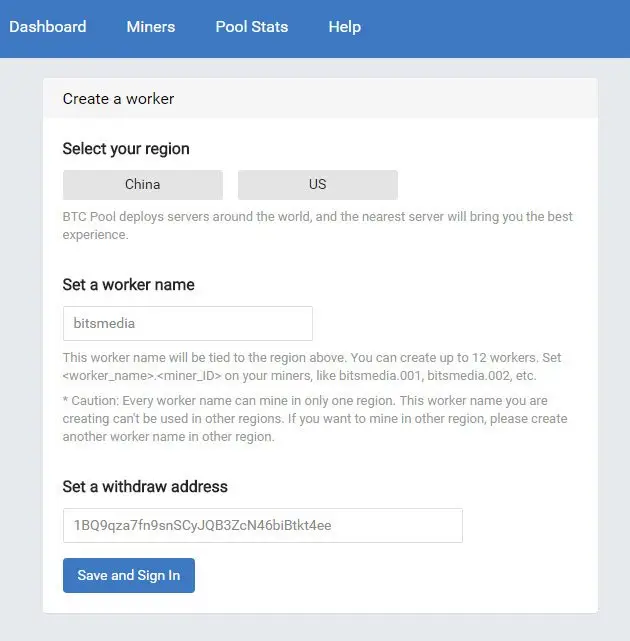Image resolution: width=630 pixels, height=641 pixels.
Task: Click the BTC Pool deploys servers description
Action: click(x=318, y=226)
